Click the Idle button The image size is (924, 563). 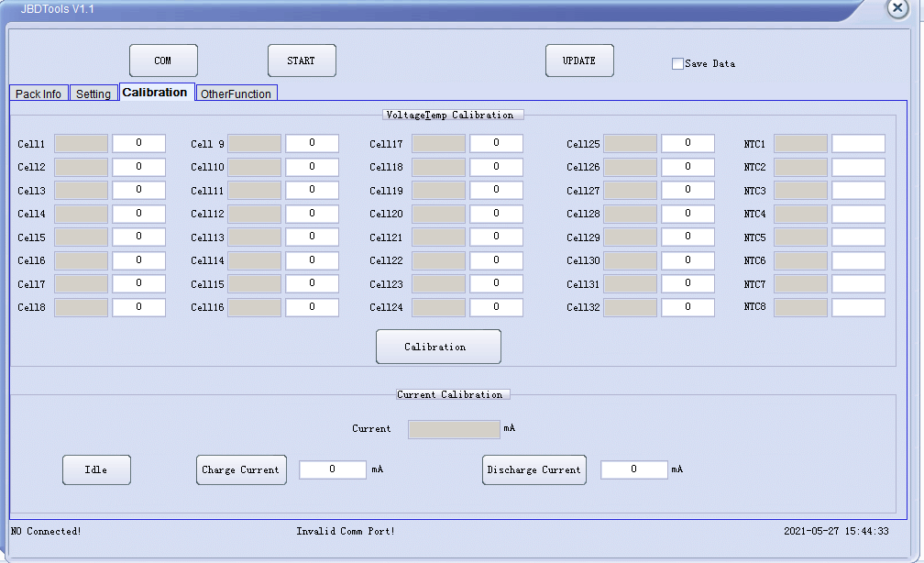pos(96,469)
